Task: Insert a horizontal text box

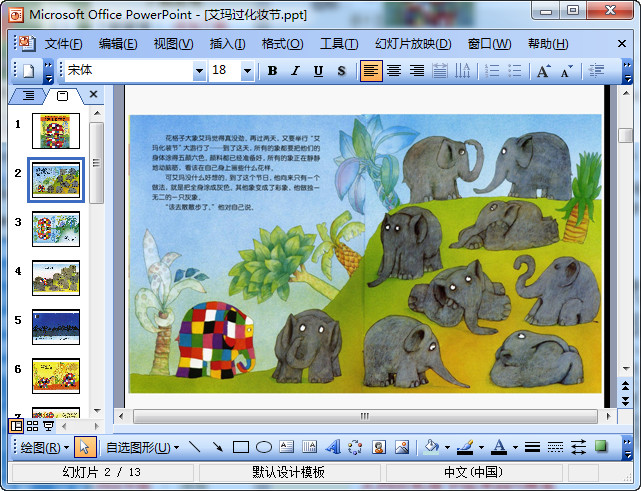Action: [x=287, y=447]
